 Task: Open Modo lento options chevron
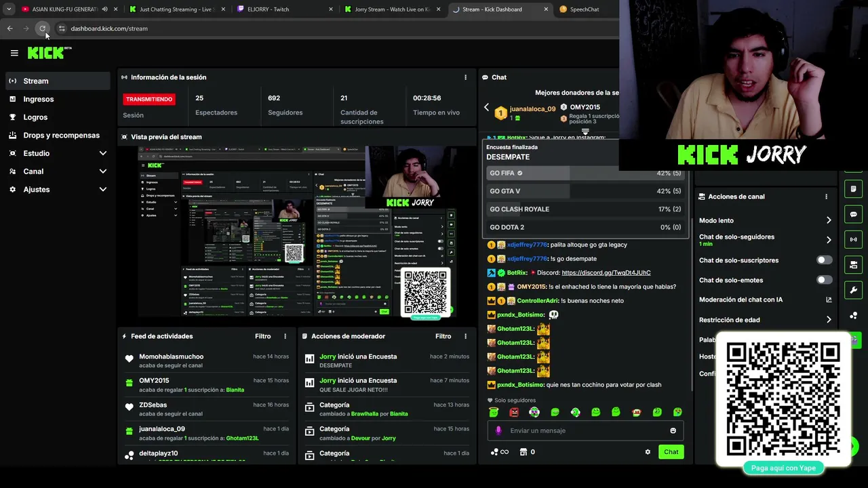tap(829, 220)
